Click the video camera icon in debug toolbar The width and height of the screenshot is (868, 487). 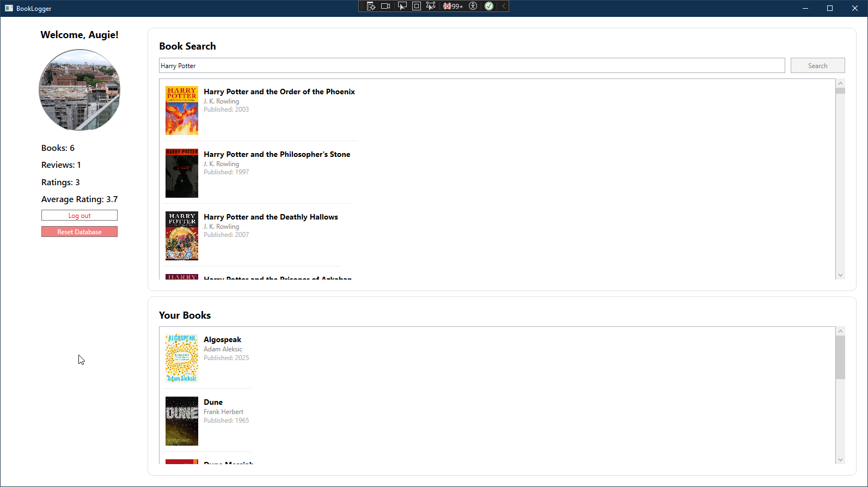click(x=386, y=6)
